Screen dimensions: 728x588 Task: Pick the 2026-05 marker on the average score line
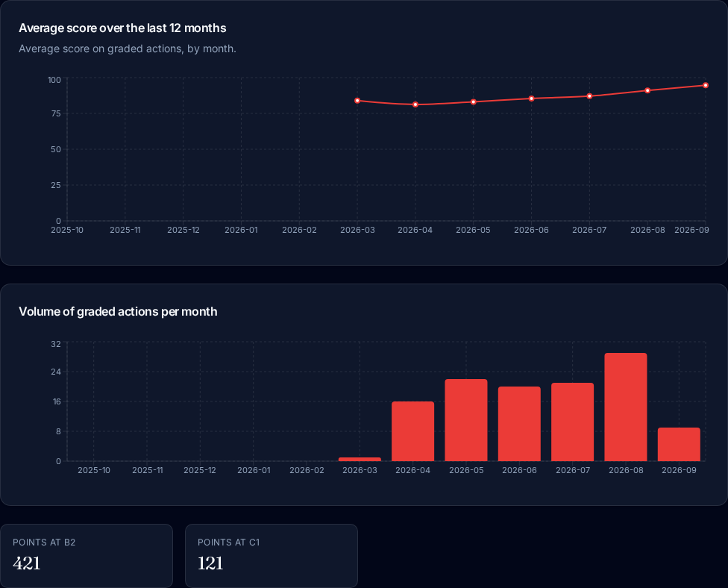474,101
